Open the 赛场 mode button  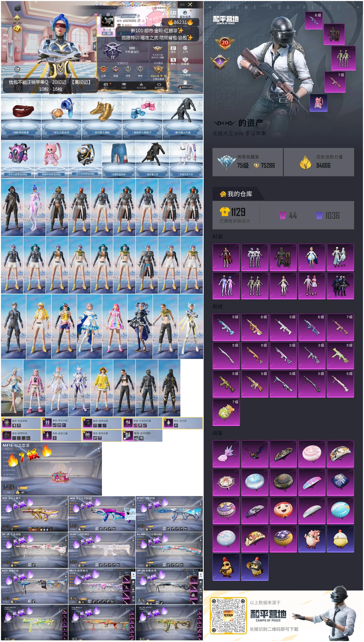173,61
